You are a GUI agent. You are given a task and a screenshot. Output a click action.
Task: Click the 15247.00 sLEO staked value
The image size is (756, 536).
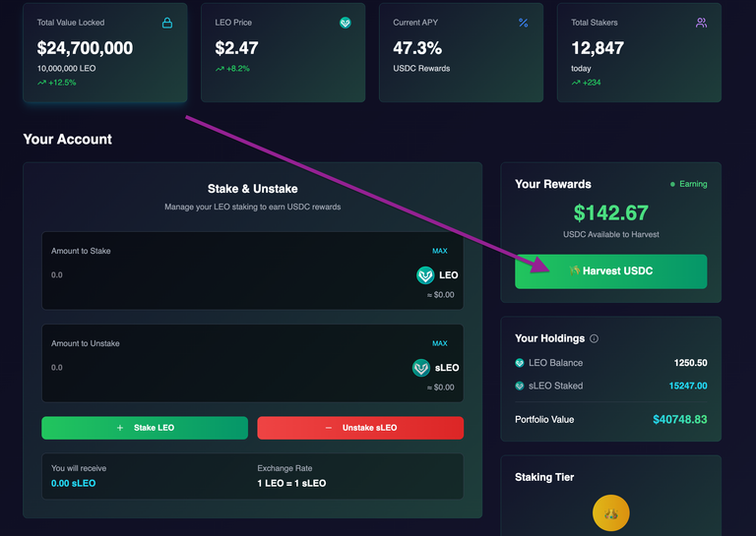tap(688, 386)
